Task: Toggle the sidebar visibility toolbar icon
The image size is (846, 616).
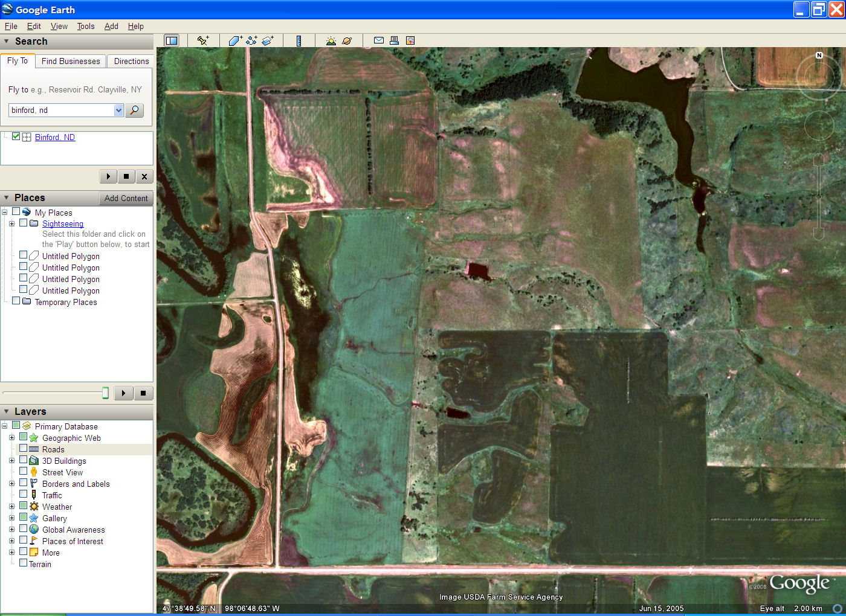Action: click(x=172, y=40)
